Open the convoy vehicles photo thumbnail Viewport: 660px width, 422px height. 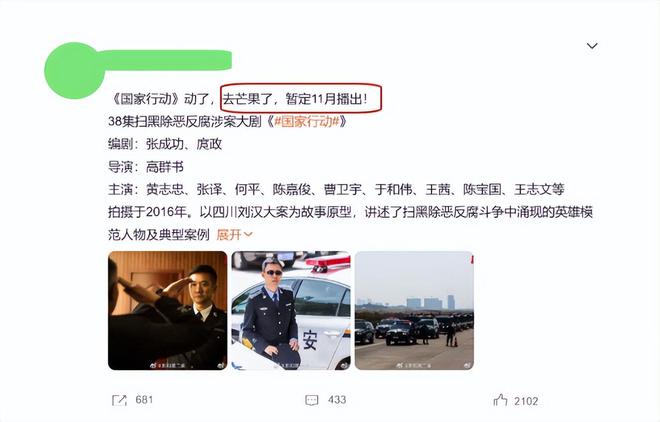click(414, 311)
